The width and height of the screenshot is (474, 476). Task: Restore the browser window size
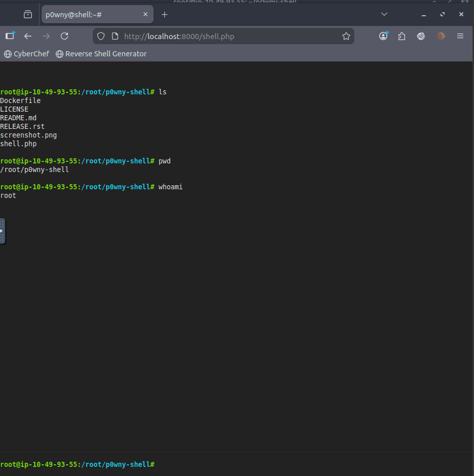[x=443, y=15]
